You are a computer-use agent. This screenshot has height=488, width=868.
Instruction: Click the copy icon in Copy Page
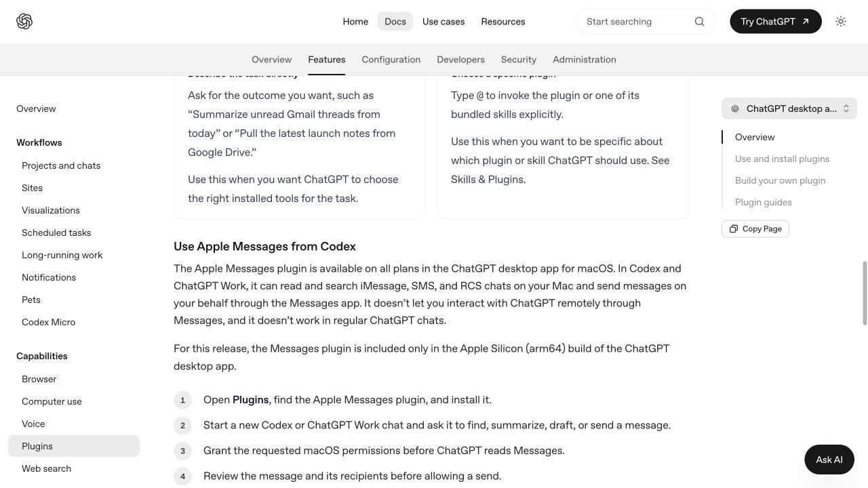pyautogui.click(x=733, y=229)
